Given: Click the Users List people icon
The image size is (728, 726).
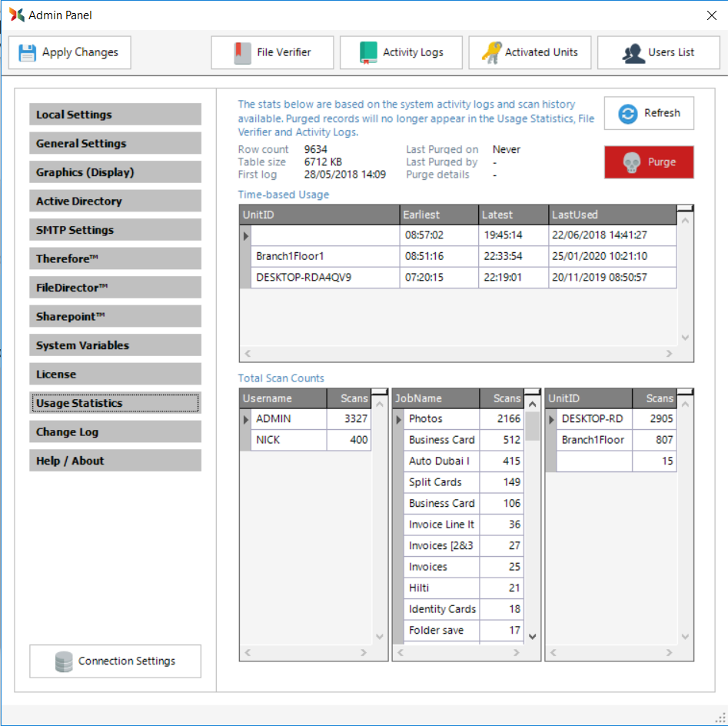Looking at the screenshot, I should point(633,53).
